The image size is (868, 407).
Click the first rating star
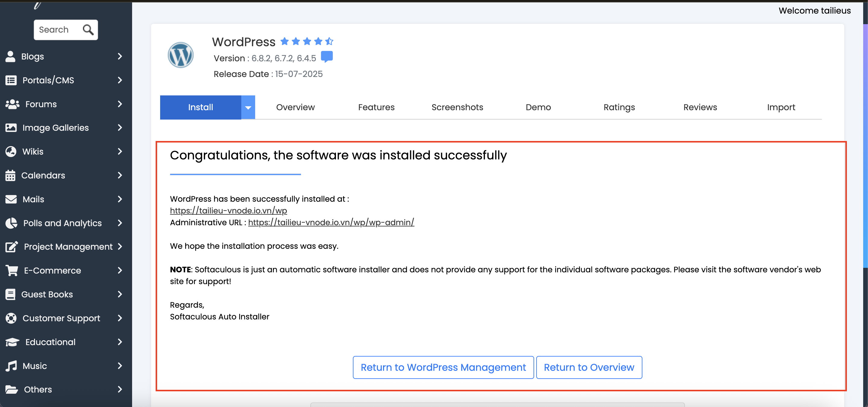(x=285, y=41)
